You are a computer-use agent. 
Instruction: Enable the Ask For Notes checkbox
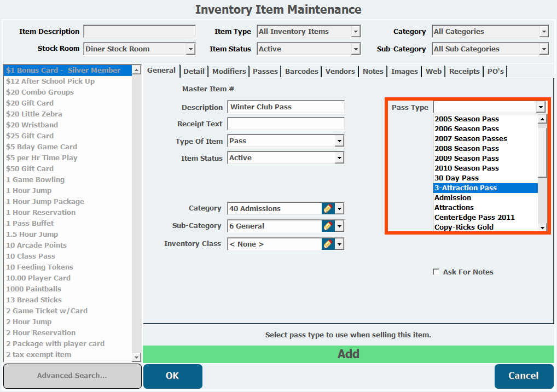(436, 272)
